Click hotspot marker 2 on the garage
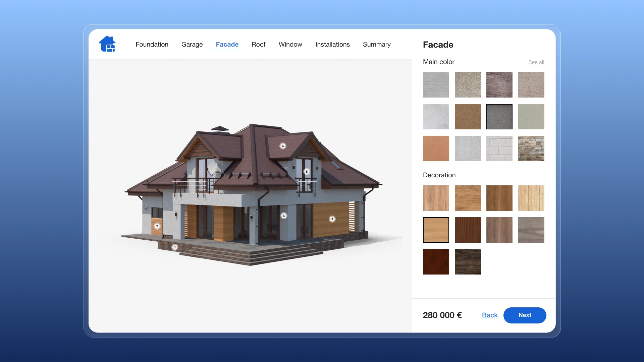Viewport: 644px width, 362px height. tap(157, 226)
